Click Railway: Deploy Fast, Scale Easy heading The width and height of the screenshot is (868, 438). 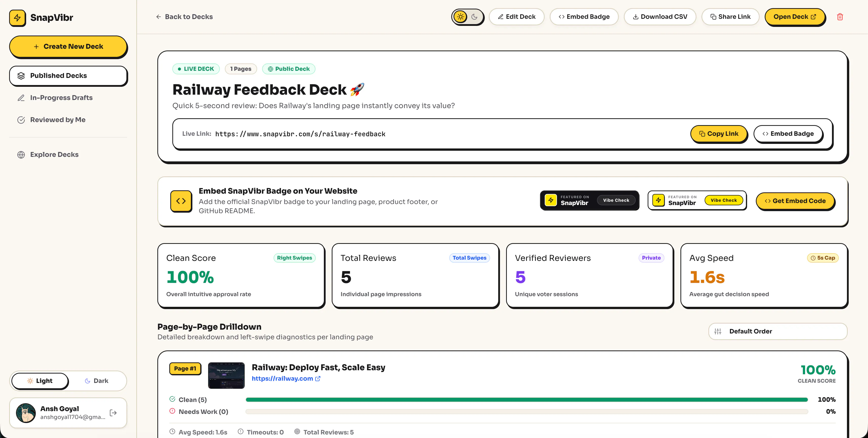(319, 368)
